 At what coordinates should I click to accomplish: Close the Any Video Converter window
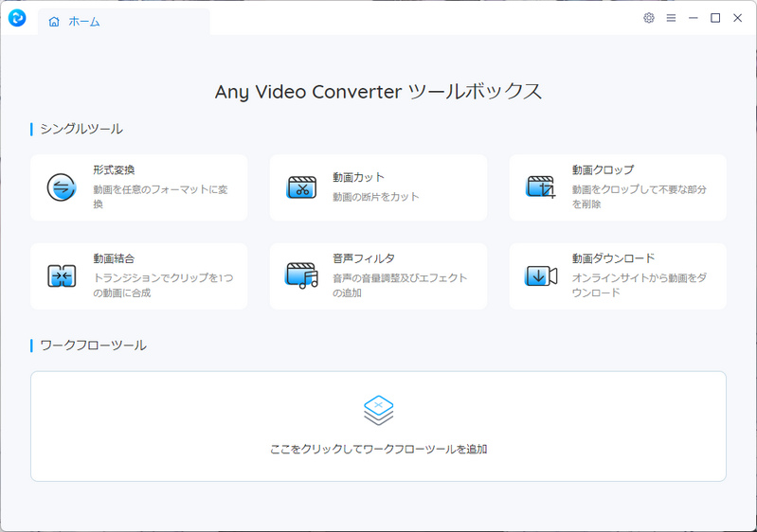click(738, 18)
